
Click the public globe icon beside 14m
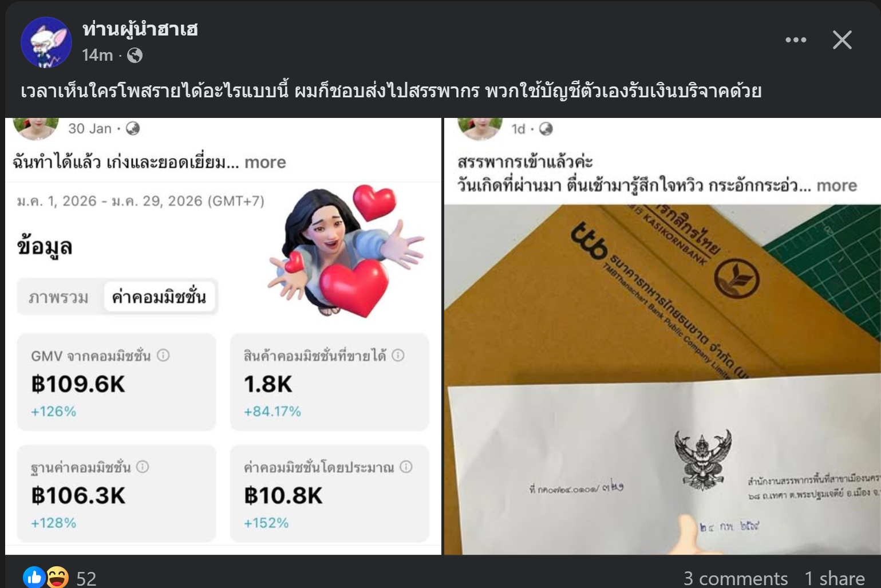135,55
